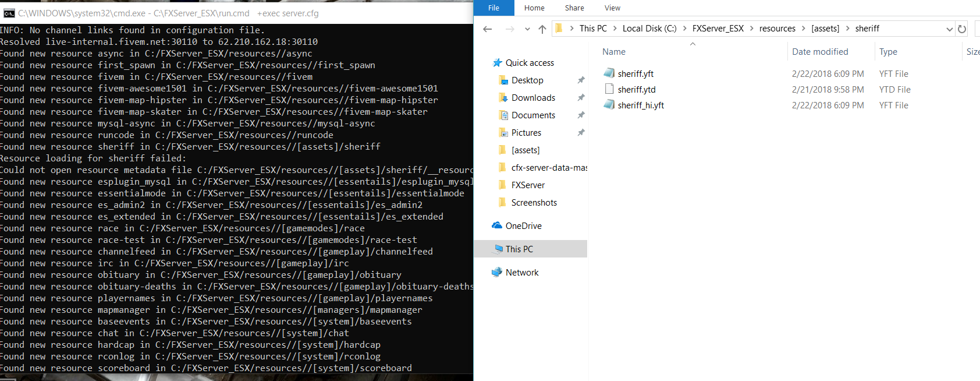Click the Back arrow in Explorer
980x381 pixels.
pos(488,29)
